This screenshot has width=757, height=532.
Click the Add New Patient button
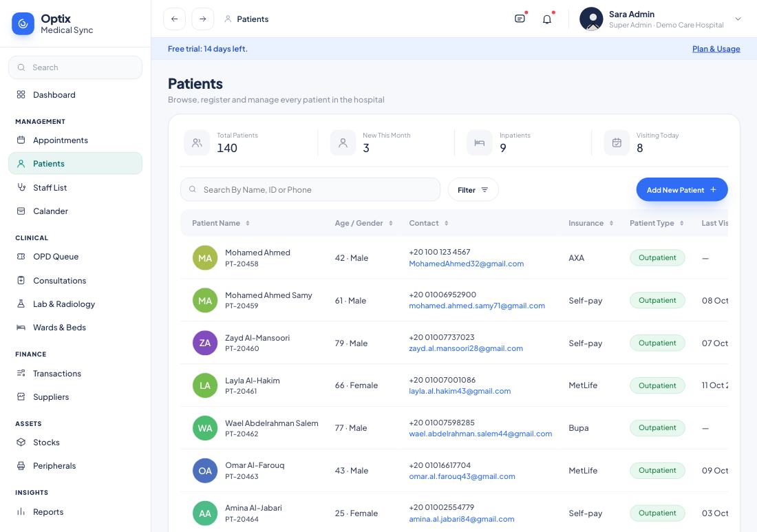pyautogui.click(x=682, y=190)
